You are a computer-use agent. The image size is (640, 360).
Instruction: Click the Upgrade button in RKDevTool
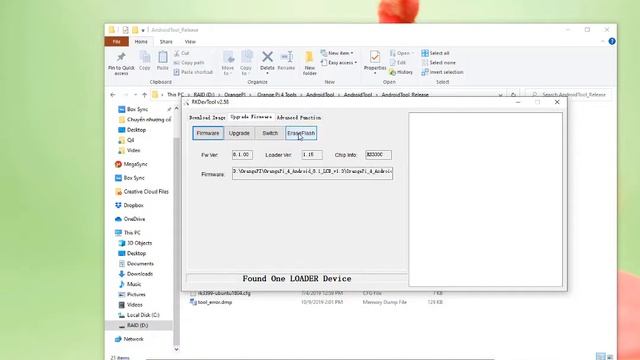coord(239,133)
